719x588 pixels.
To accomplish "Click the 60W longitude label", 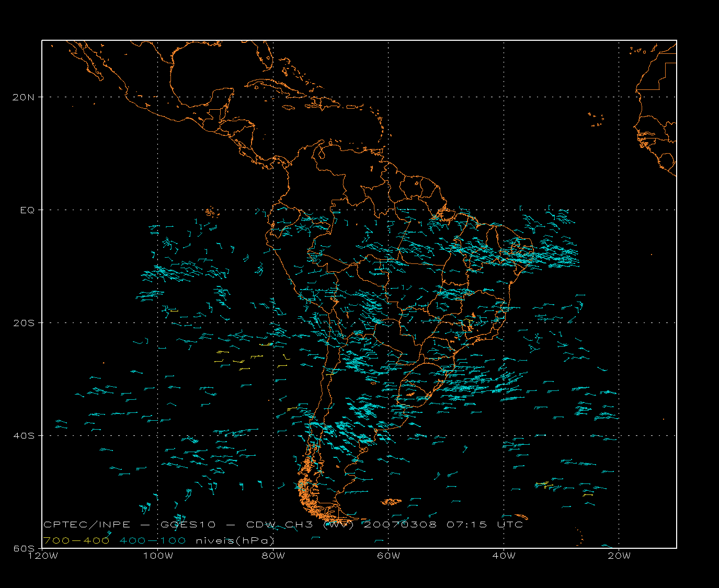I will tap(388, 556).
